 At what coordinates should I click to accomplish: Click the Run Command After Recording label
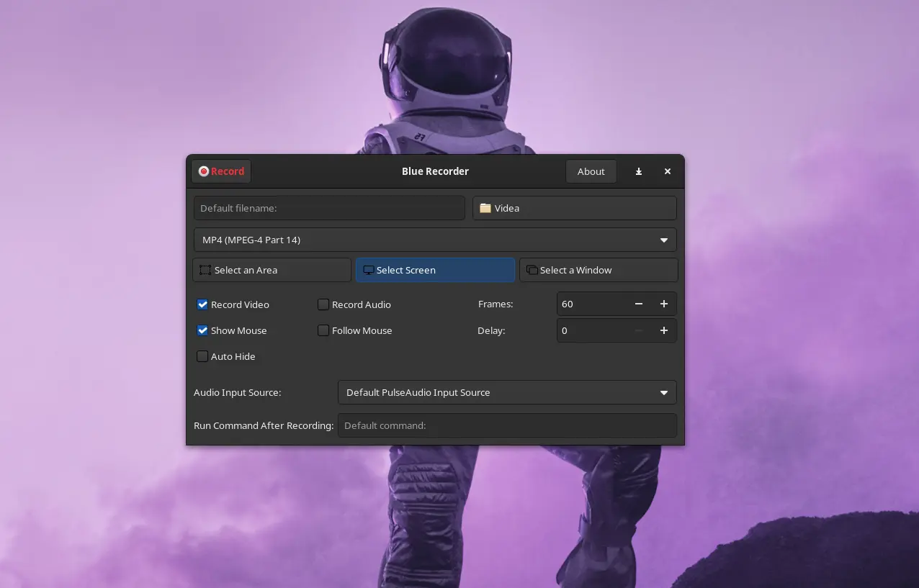264,425
